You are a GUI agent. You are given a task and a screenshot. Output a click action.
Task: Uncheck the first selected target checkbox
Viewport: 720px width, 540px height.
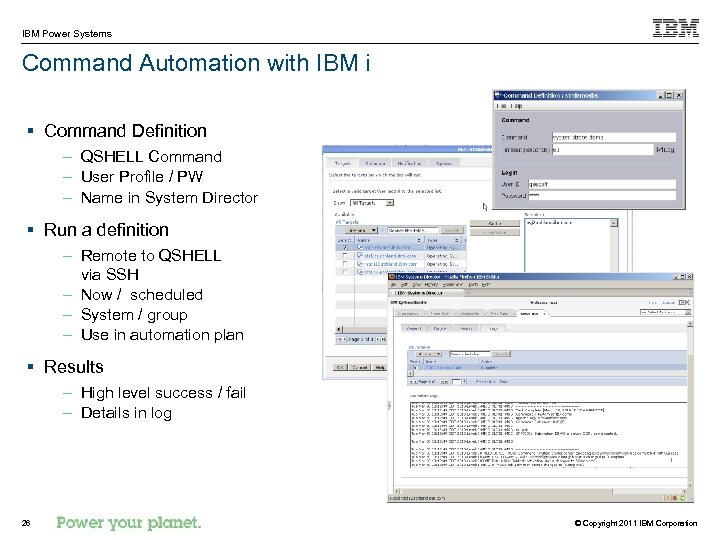click(345, 248)
